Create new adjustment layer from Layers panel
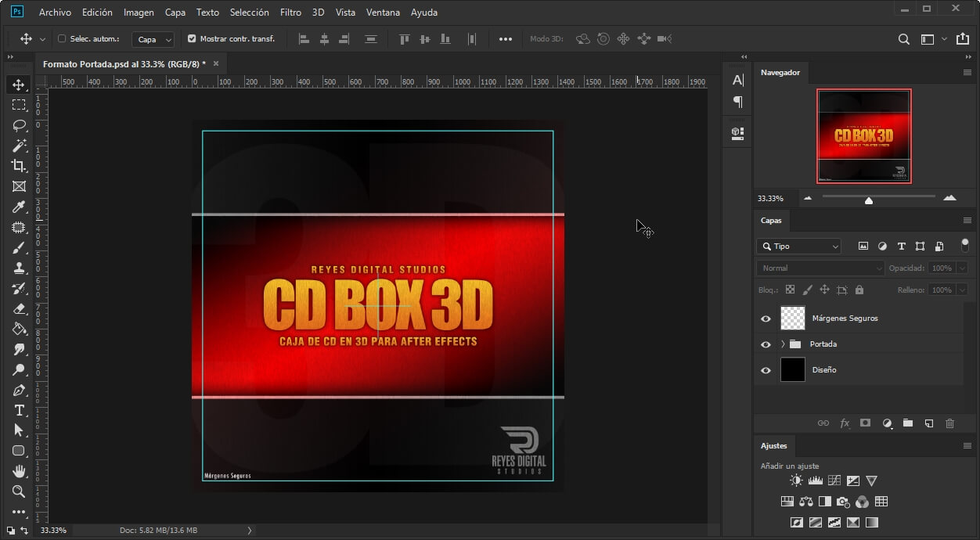Image resolution: width=980 pixels, height=540 pixels. pos(887,423)
